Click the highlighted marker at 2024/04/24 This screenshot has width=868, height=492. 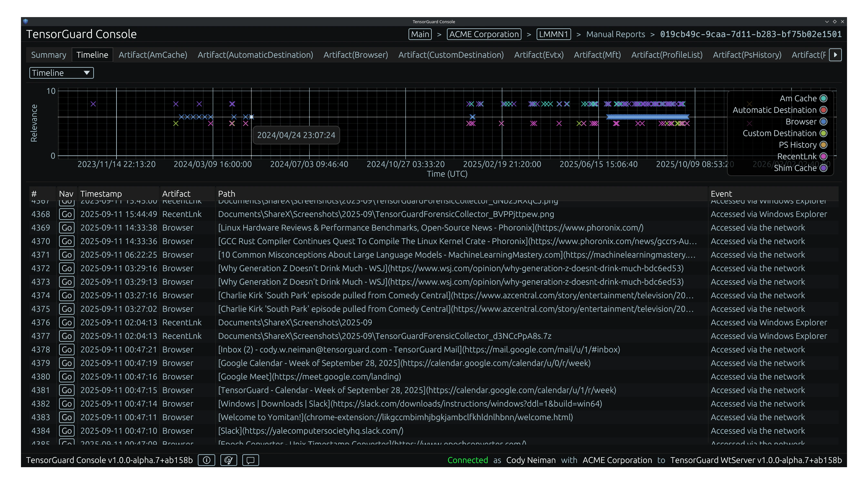(251, 117)
